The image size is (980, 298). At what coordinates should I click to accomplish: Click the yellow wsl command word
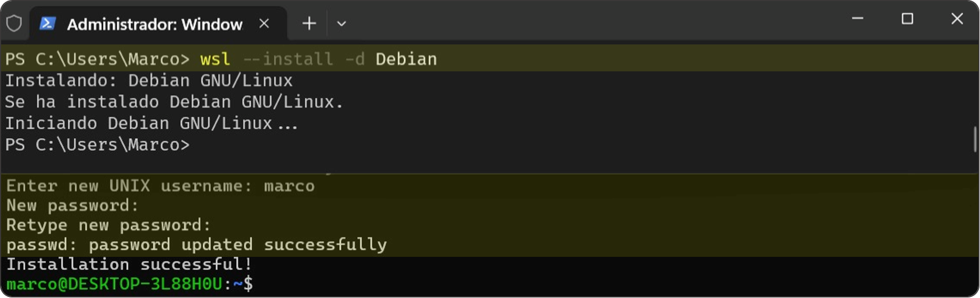(215, 59)
